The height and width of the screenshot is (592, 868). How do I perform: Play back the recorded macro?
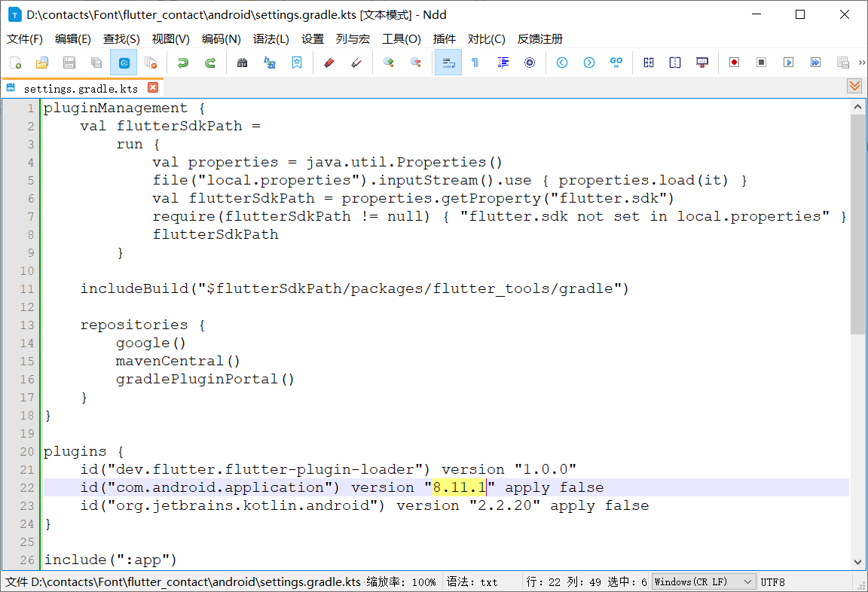pyautogui.click(x=788, y=63)
